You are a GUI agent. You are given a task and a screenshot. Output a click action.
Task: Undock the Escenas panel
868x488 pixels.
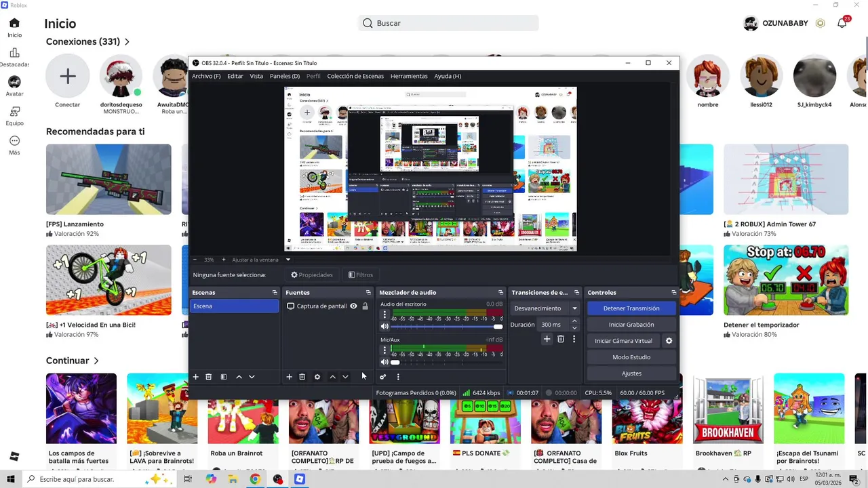(275, 293)
